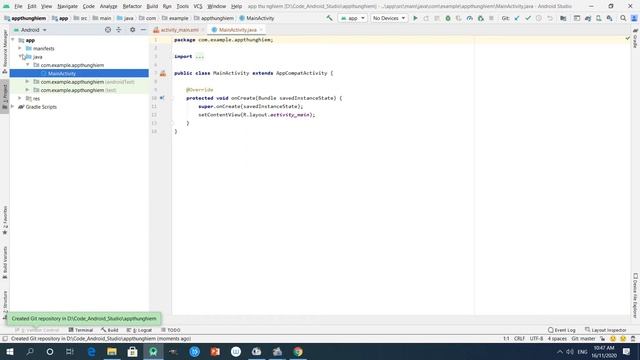Toggle the Favorites side tab

point(5,220)
